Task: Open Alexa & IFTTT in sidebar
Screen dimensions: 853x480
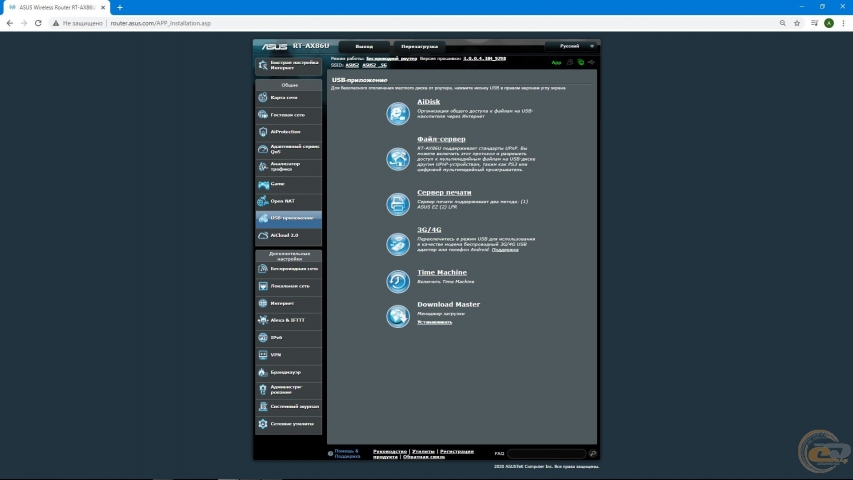Action: point(288,321)
